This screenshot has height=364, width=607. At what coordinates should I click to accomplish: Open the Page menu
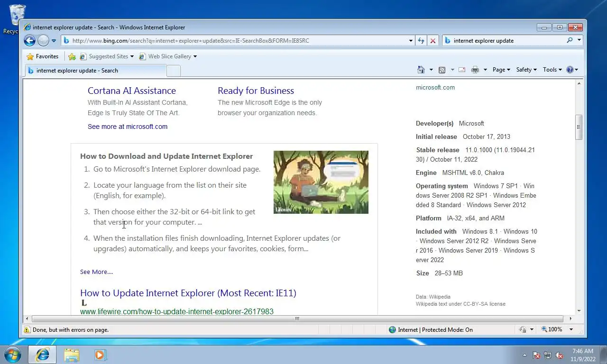click(x=501, y=70)
